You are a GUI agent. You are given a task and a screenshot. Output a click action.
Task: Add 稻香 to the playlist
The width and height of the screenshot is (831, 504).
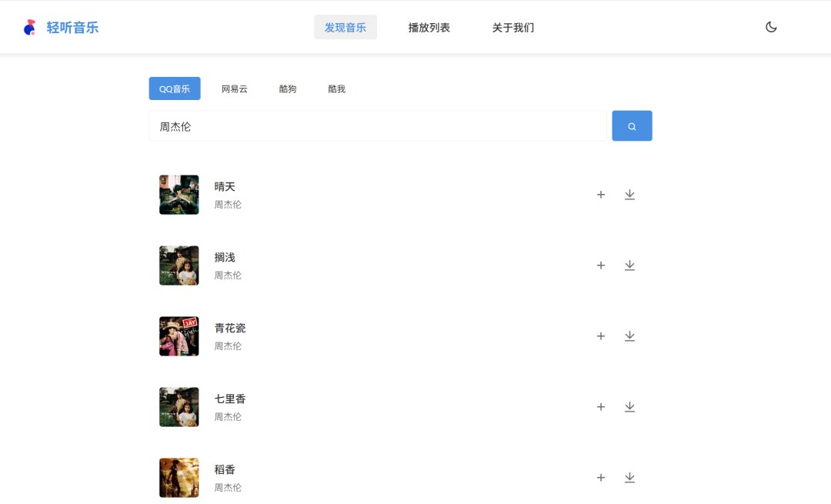tap(601, 478)
